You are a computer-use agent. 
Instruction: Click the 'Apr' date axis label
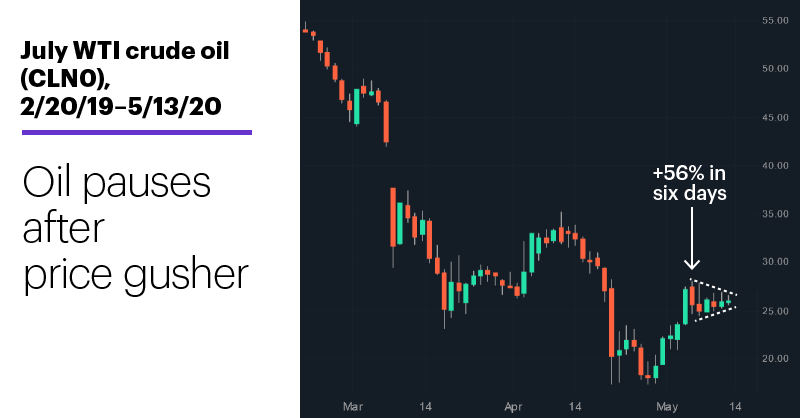click(513, 407)
